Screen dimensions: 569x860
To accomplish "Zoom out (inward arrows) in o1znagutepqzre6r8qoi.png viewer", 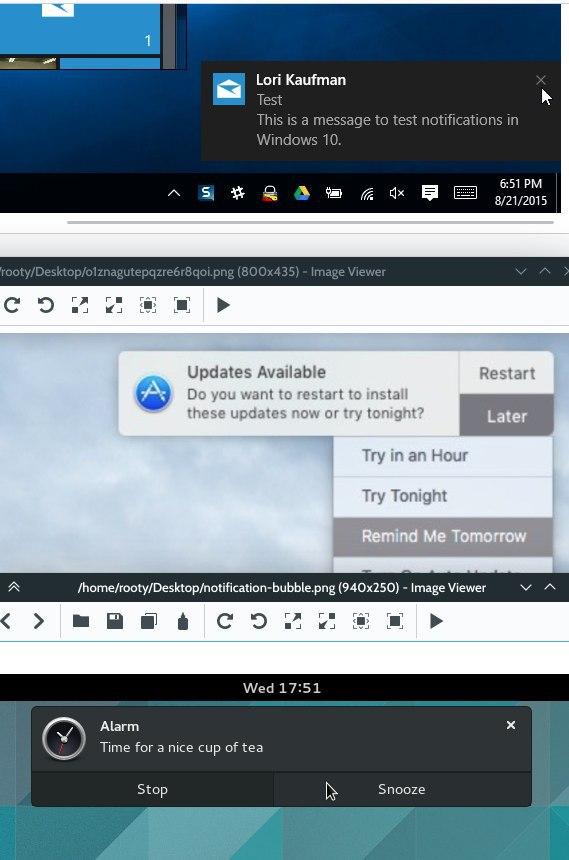I will click(114, 305).
